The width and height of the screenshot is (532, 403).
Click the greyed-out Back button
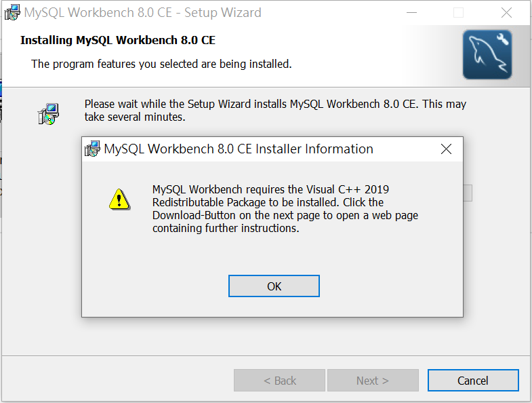[279, 380]
